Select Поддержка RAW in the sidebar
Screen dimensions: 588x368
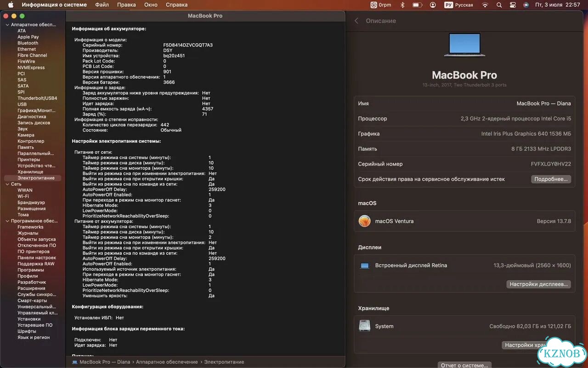(x=36, y=264)
